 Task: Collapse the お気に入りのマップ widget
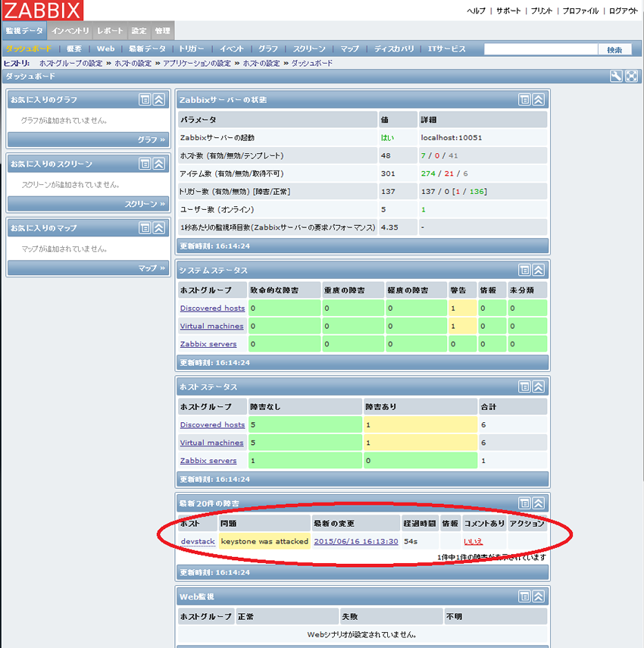159,227
